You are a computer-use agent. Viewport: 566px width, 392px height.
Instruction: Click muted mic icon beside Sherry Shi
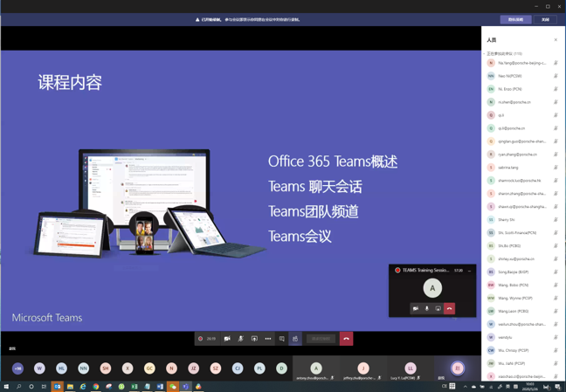click(556, 219)
